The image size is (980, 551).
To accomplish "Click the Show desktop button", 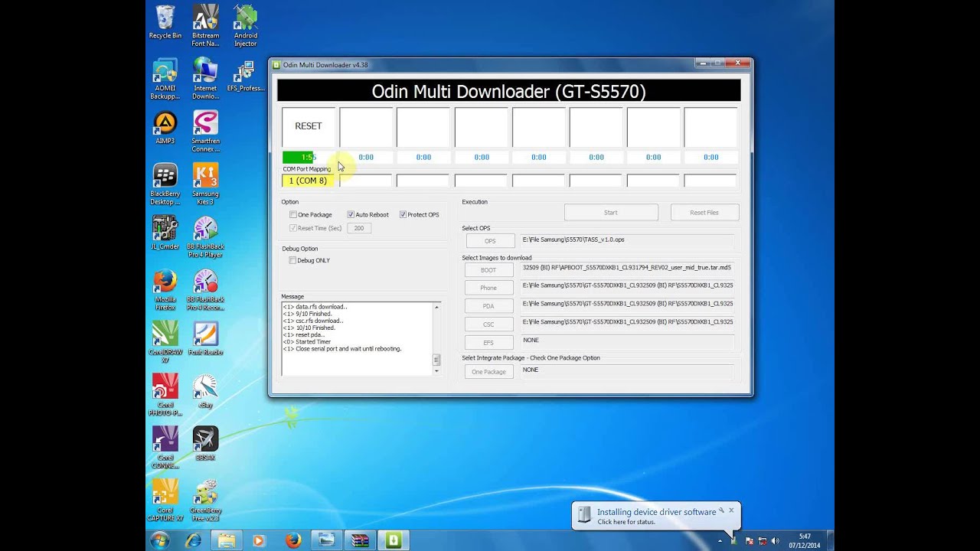I will [830, 540].
